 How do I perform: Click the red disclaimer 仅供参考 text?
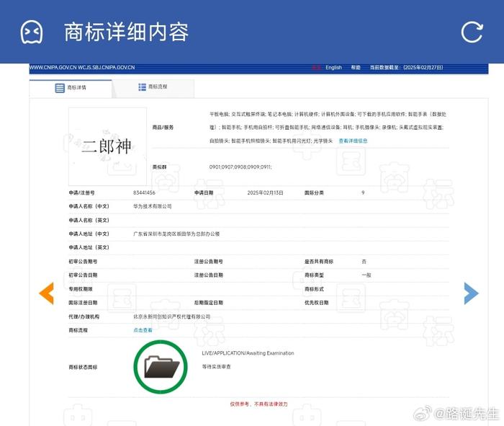[x=258, y=404]
